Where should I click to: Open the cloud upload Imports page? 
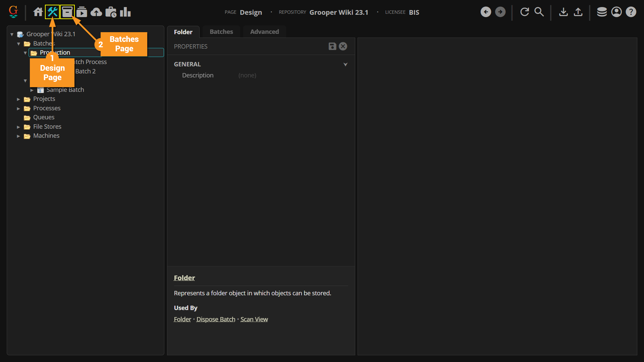[96, 12]
